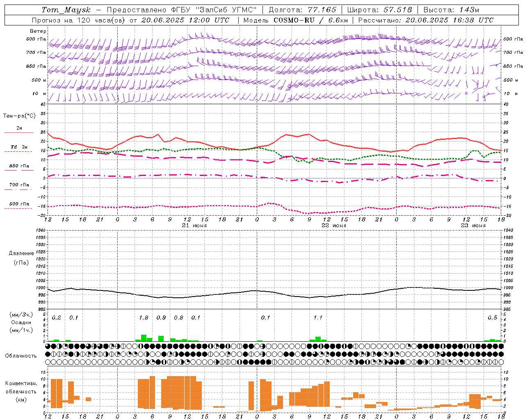This screenshot has width=525, height=420.
Task: Click the Облачность cloud cover label
Action: (21, 356)
